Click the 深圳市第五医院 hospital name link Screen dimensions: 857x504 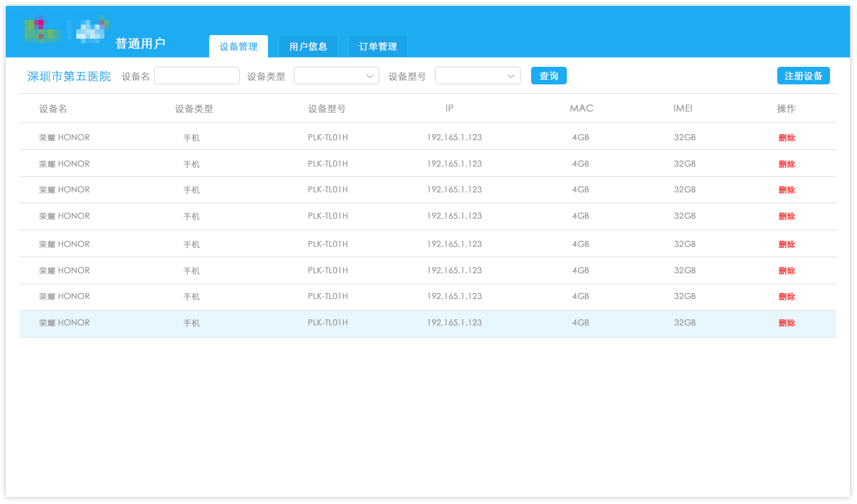click(69, 76)
